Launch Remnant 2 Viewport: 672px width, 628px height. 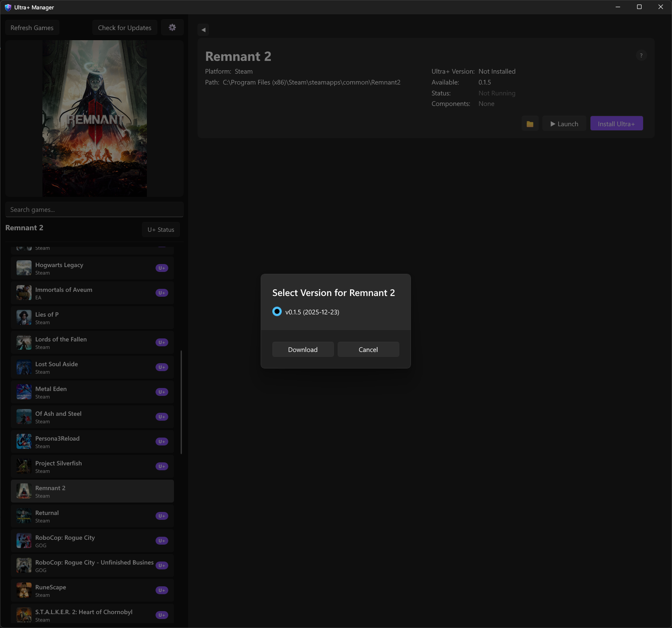[564, 123]
